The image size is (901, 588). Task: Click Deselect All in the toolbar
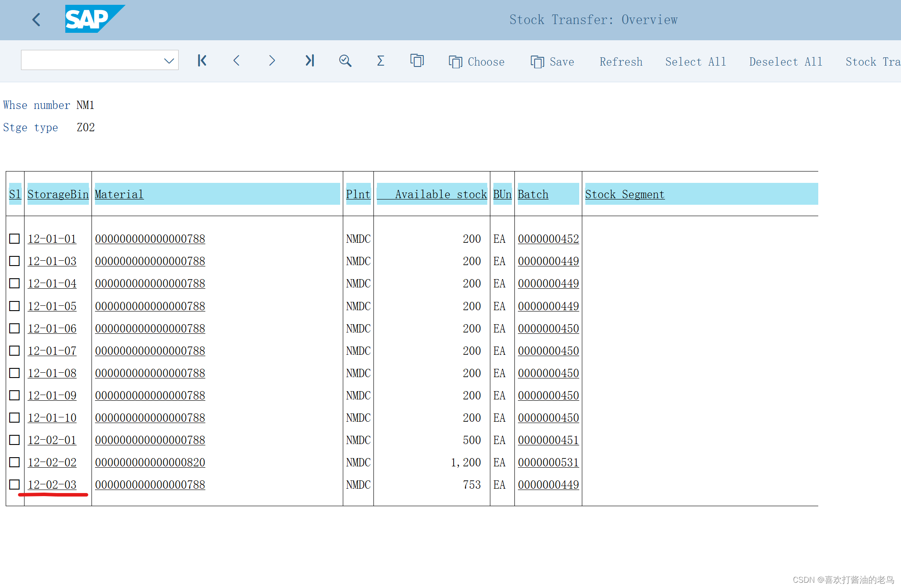(x=785, y=62)
